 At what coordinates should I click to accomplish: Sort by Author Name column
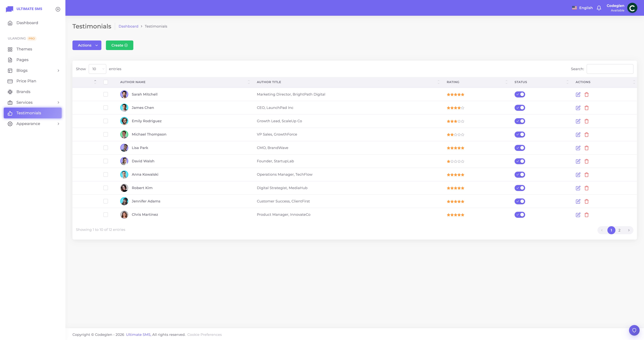coord(185,82)
